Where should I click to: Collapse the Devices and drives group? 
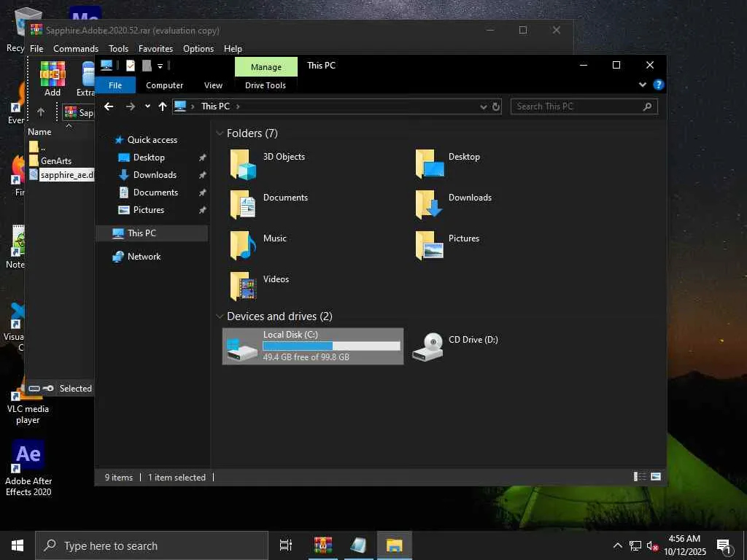220,316
